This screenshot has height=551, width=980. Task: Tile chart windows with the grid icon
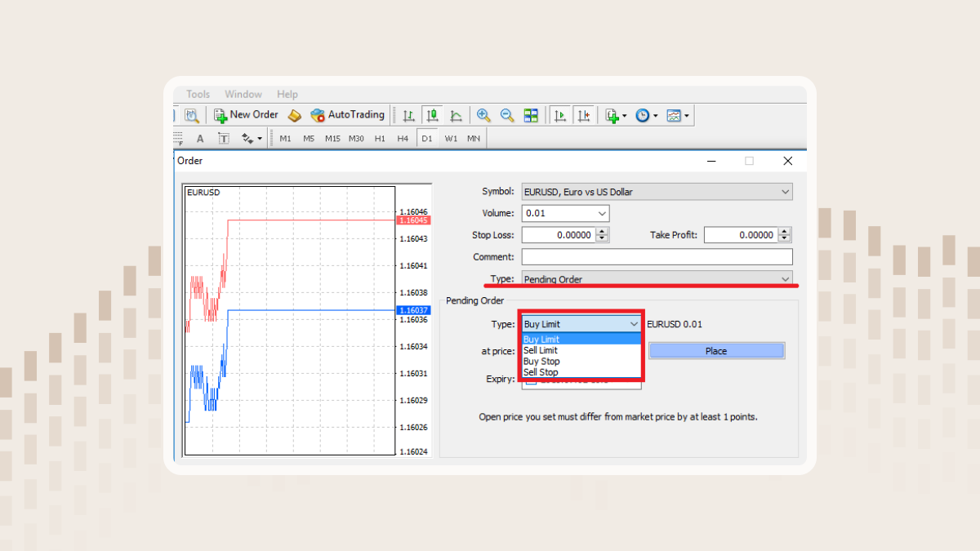click(531, 115)
